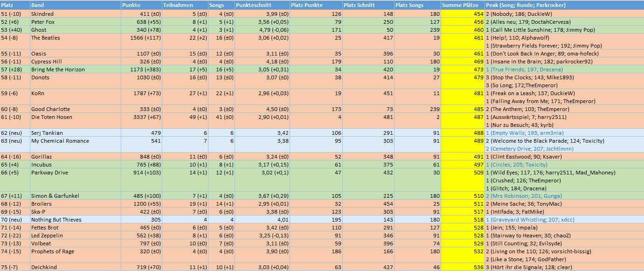The width and height of the screenshot is (644, 271).
Task: Select the "Parkway Drive" band cell
Action: 75,180
